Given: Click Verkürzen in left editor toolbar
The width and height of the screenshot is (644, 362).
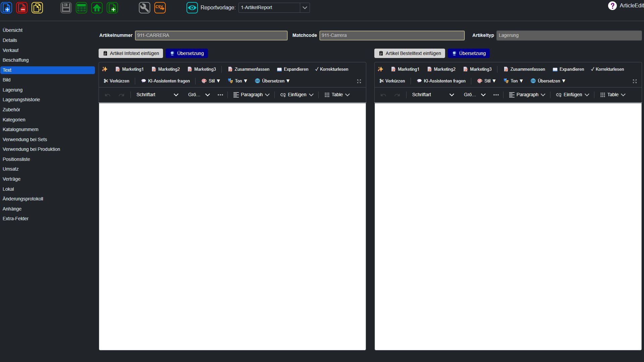Looking at the screenshot, I should (x=116, y=81).
